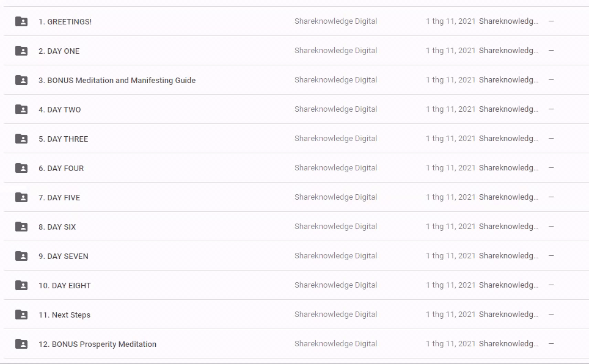The image size is (589, 364).
Task: Click the folder icon for DAY ONE
Action: pyautogui.click(x=21, y=51)
